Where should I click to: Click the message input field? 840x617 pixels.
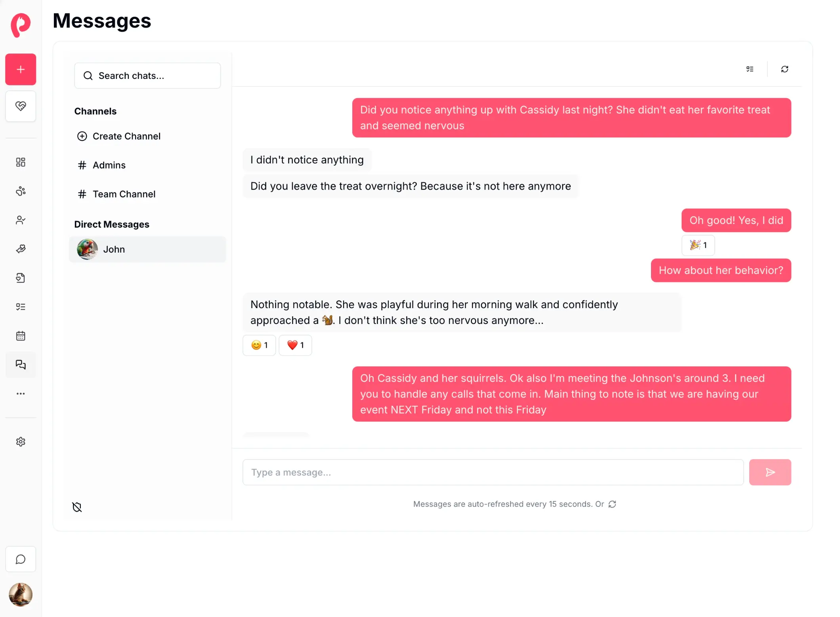(x=493, y=472)
